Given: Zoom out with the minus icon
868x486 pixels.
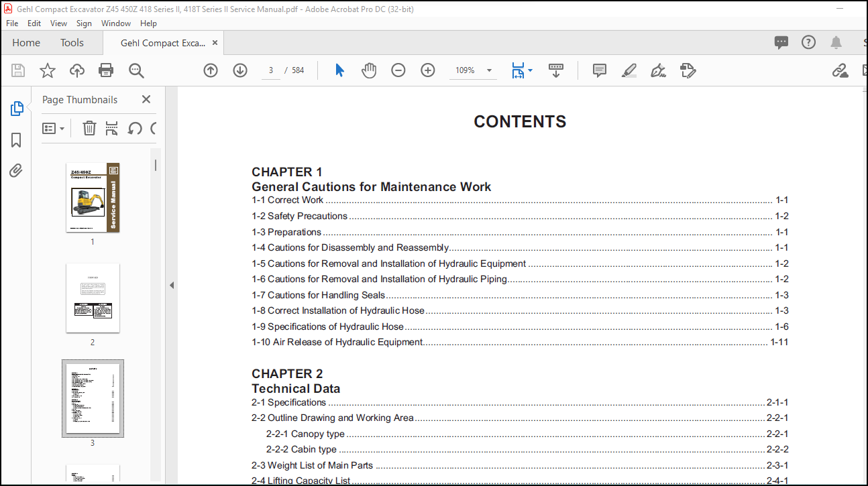Looking at the screenshot, I should coord(398,70).
